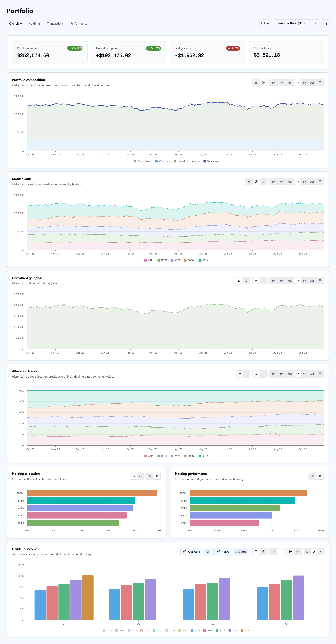Toggle Unrealized gain/loss chart to percent mode
The width and height of the screenshot is (336, 644).
[246, 281]
